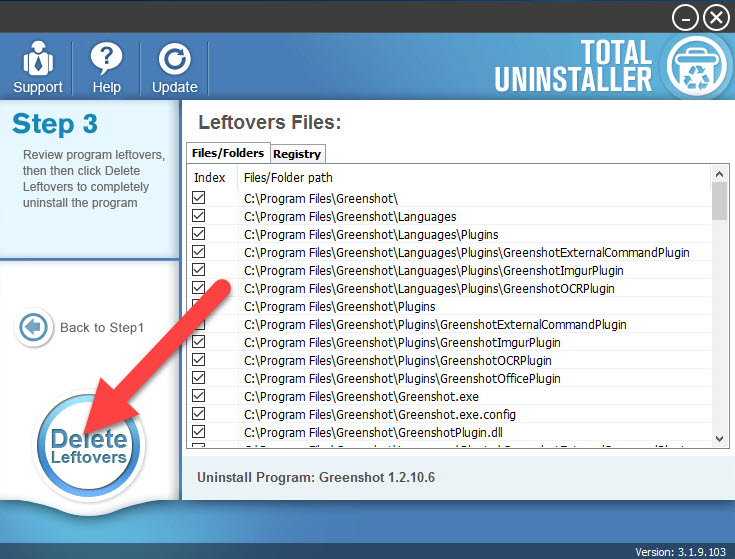This screenshot has width=735, height=559.
Task: Click the Index column header
Action: click(210, 178)
